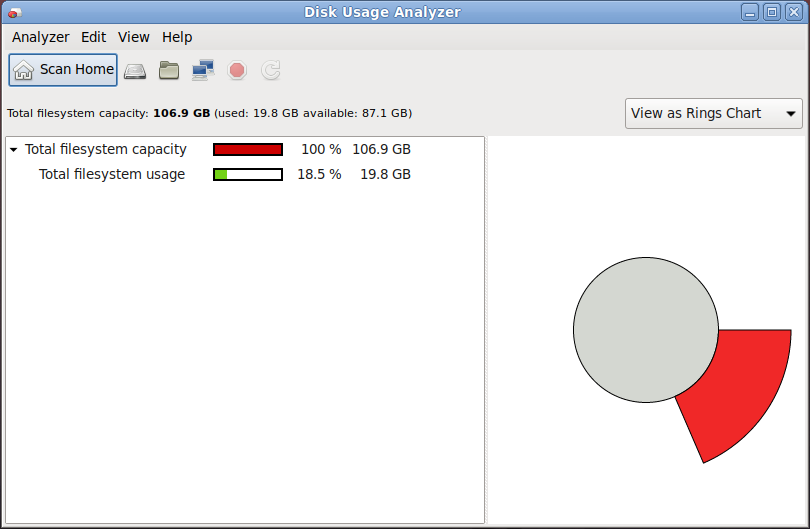Scan the filesystem using the drive icon
Image resolution: width=810 pixels, height=529 pixels.
pos(135,70)
